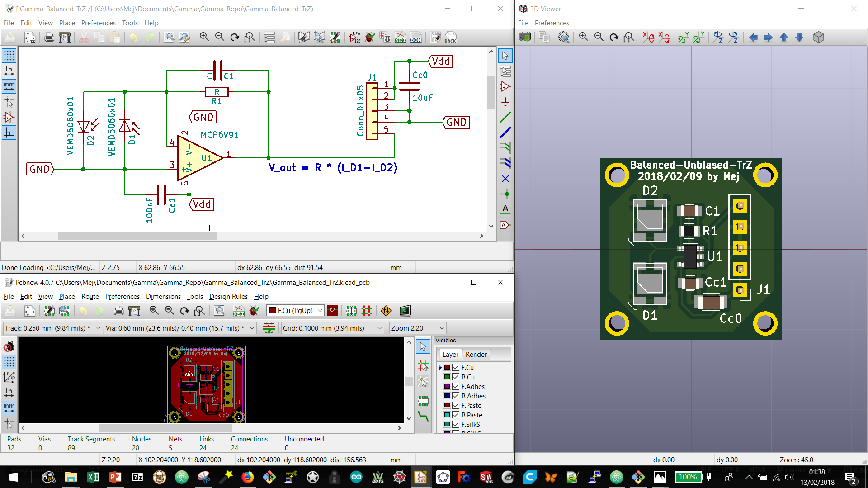Click Pcbnew canvas vertical scrollbar thumb
The width and height of the screenshot is (868, 488).
409,381
